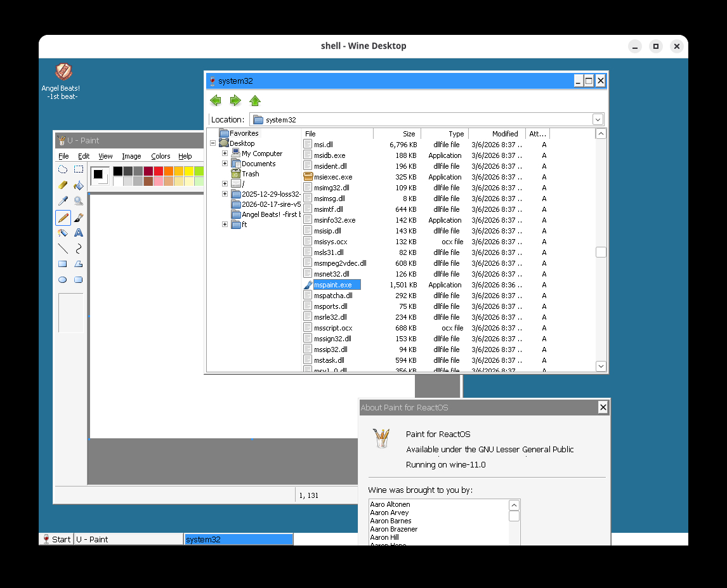
Task: Choose the Brush tool
Action: [79, 217]
